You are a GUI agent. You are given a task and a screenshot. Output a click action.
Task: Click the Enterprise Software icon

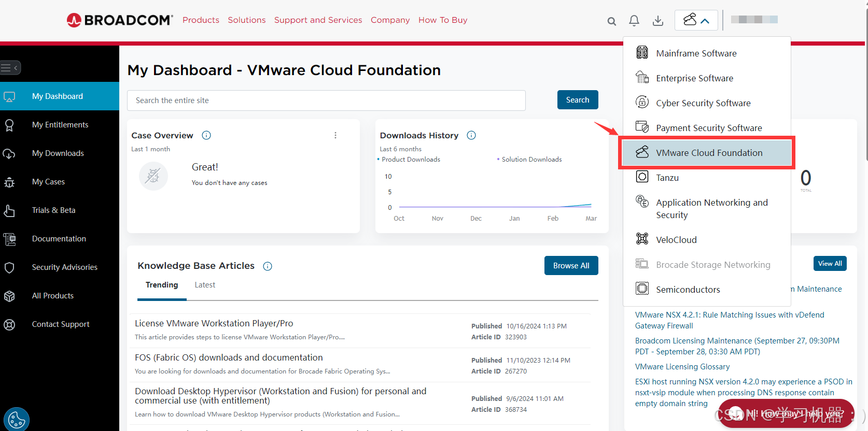tap(642, 77)
